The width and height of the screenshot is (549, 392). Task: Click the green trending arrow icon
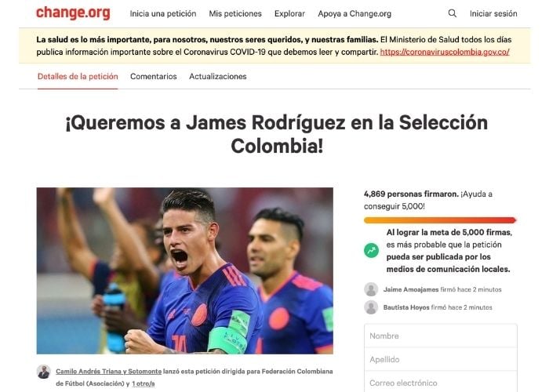(x=371, y=250)
